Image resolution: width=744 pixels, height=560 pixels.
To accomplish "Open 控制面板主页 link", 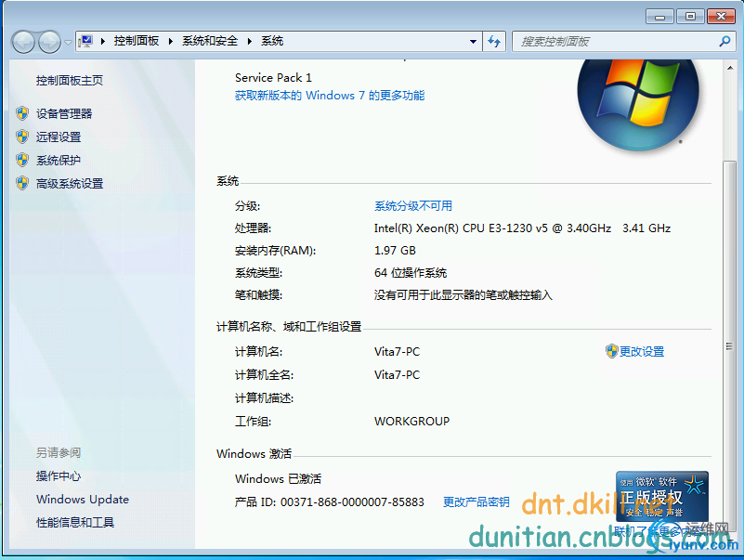I will (70, 80).
